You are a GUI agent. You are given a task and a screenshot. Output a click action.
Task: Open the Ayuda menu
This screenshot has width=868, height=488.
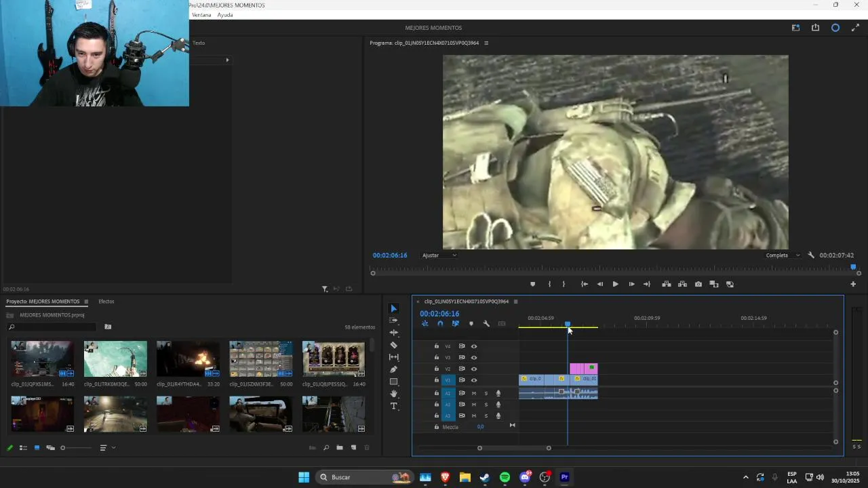coord(225,15)
